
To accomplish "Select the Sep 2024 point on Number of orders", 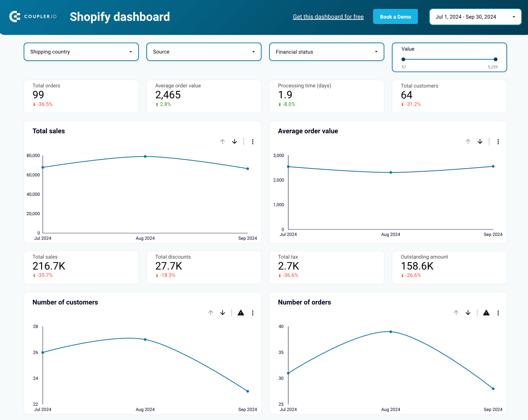I will (x=493, y=388).
